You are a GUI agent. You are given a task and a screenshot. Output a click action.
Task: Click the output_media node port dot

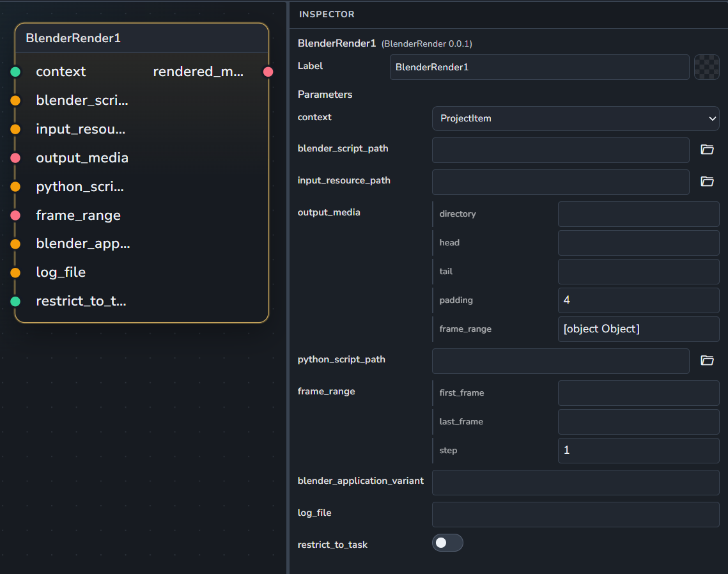click(x=15, y=158)
